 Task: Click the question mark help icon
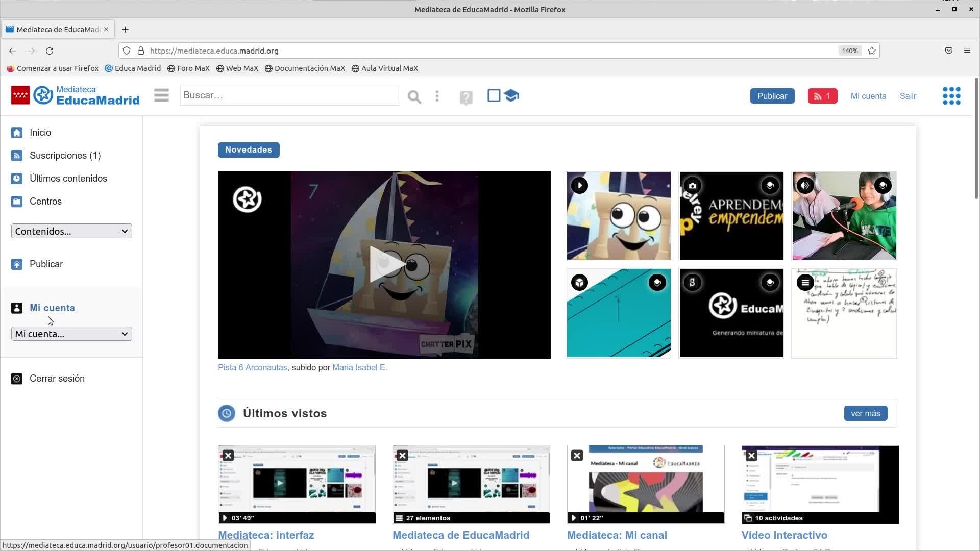click(x=465, y=97)
